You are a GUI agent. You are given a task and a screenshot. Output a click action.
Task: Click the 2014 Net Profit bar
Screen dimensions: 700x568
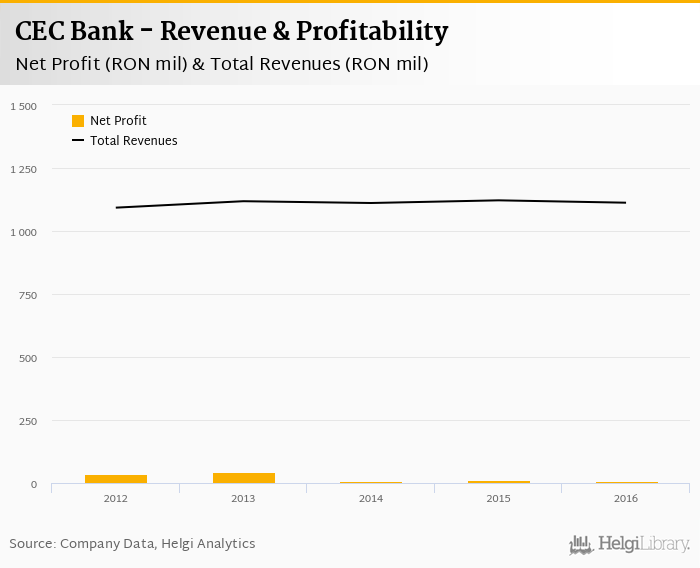(x=371, y=482)
